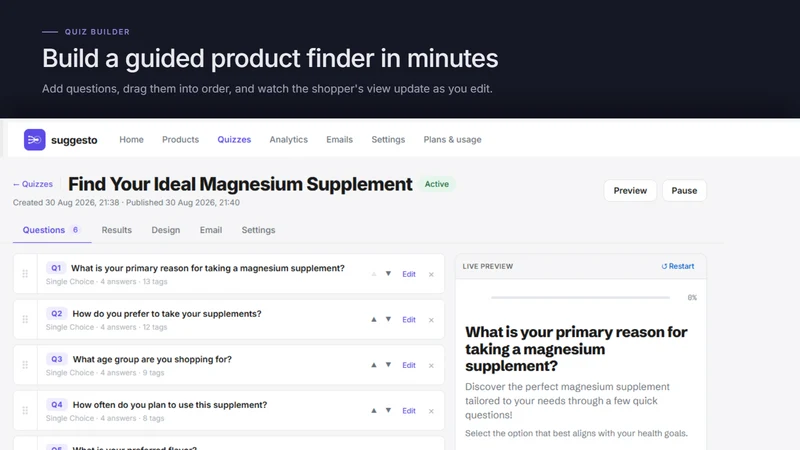This screenshot has width=800, height=450.
Task: Delete question Q4 with the X
Action: point(431,411)
